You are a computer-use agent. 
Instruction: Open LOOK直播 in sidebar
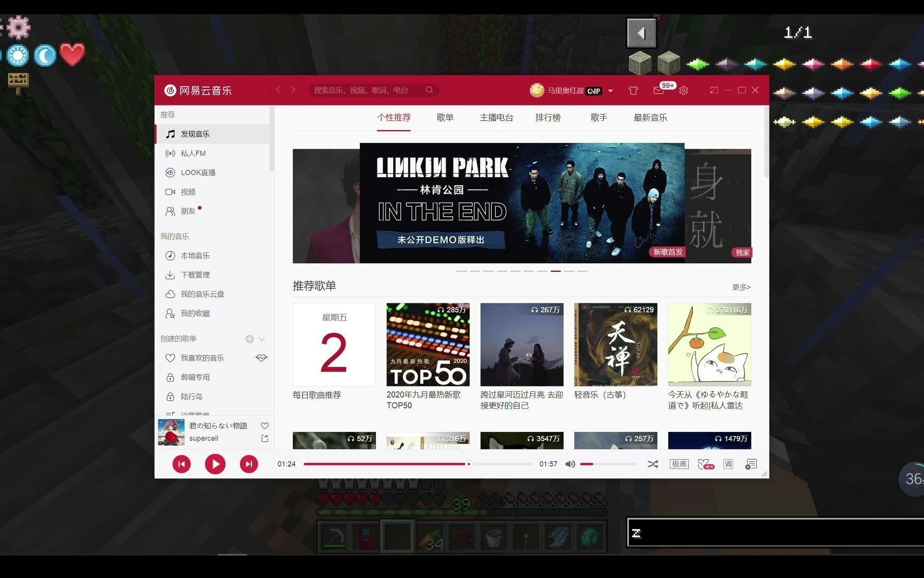212,172
